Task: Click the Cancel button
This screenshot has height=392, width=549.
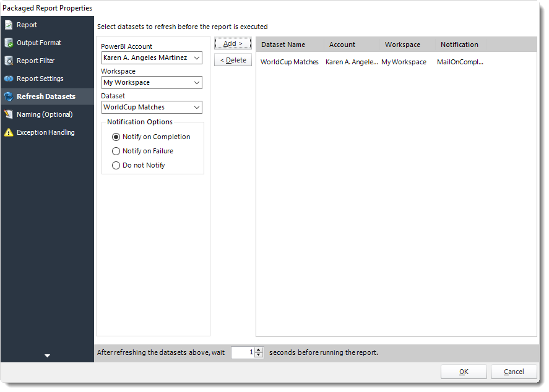Action: tap(514, 372)
